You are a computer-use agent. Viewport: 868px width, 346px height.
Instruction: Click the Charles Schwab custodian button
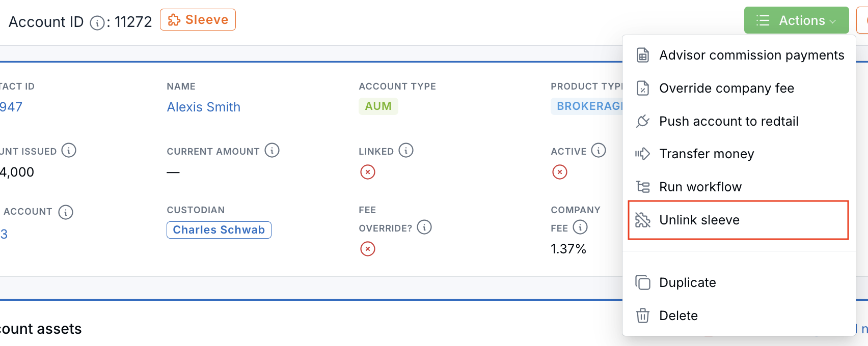(219, 230)
